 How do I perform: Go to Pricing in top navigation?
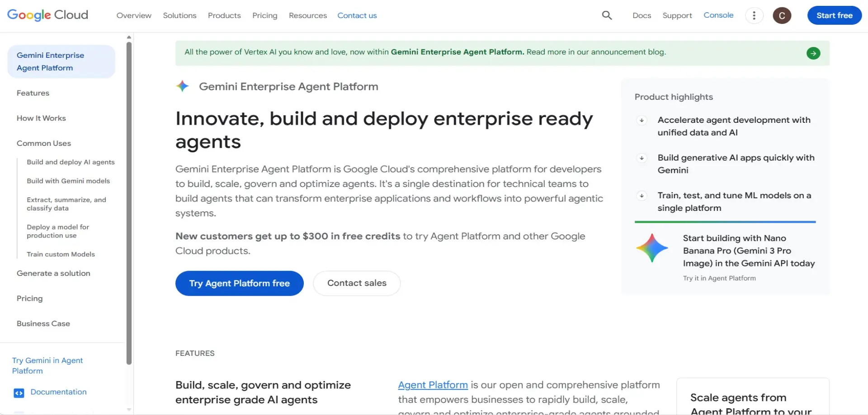tap(265, 15)
